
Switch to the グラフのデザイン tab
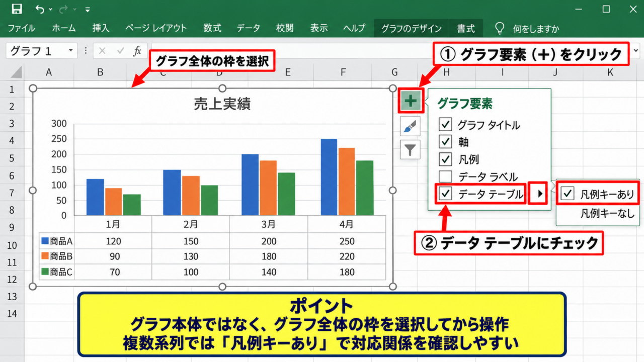(411, 28)
